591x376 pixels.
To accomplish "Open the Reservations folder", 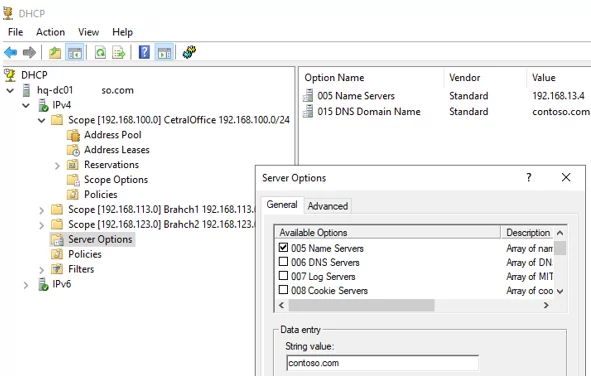I will (x=112, y=165).
